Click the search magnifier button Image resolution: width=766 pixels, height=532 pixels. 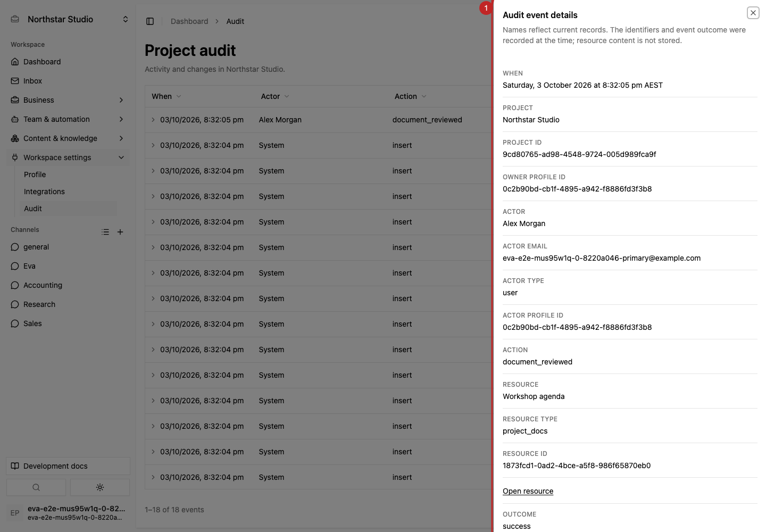pyautogui.click(x=36, y=487)
